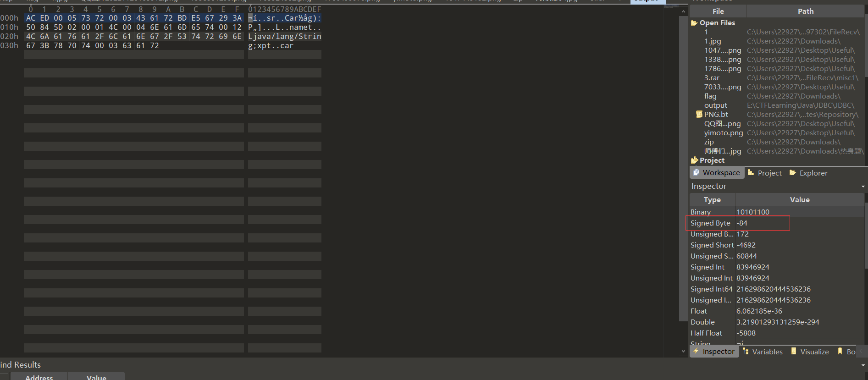Viewport: 868px width, 380px height.
Task: Open the Explorer tab
Action: coord(808,173)
